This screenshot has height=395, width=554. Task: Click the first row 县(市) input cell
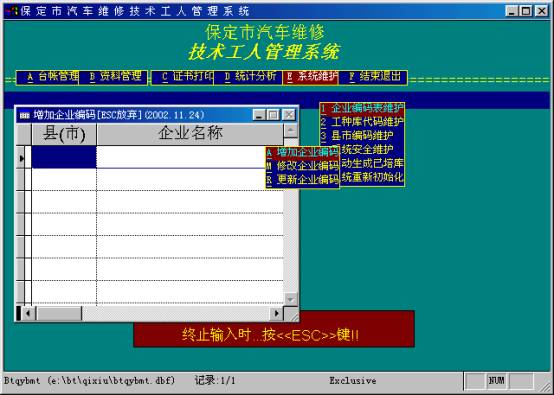point(64,157)
